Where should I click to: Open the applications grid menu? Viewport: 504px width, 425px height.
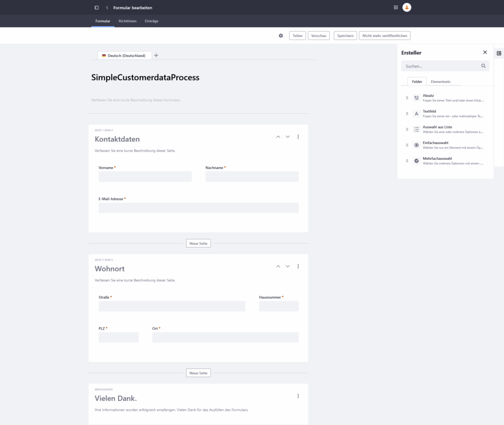[396, 7]
